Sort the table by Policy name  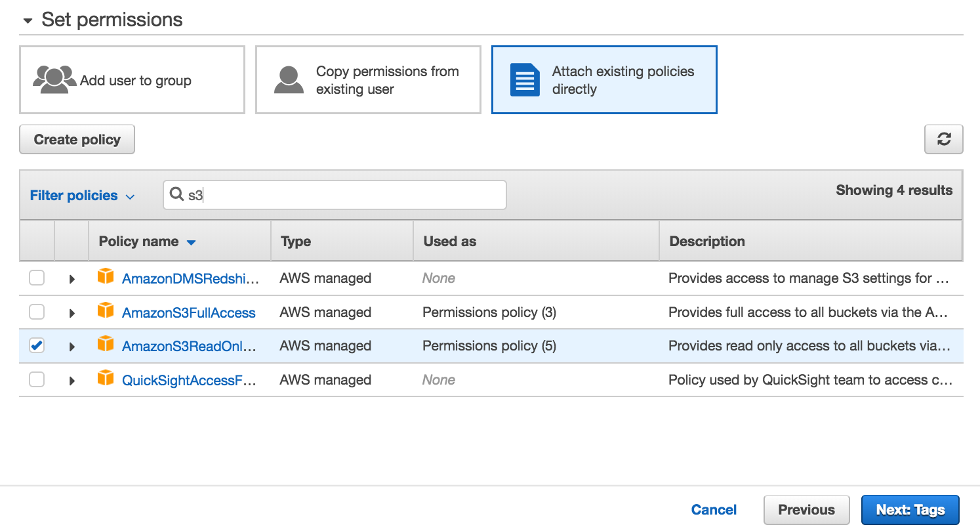(x=147, y=241)
